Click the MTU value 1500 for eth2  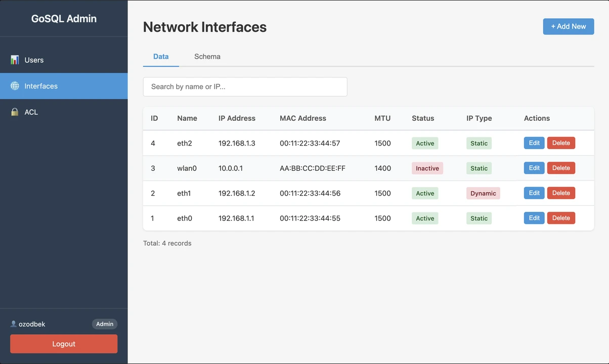click(x=382, y=143)
